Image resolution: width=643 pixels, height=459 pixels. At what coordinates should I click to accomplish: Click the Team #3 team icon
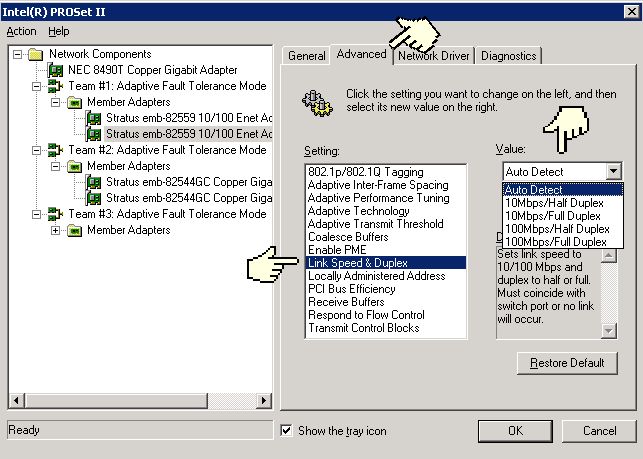55,214
